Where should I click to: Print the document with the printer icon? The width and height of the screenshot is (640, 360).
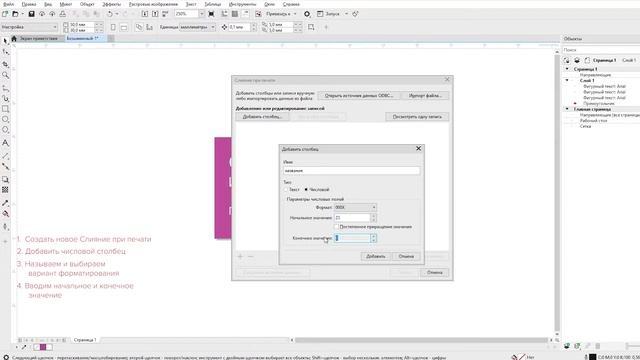[62, 14]
